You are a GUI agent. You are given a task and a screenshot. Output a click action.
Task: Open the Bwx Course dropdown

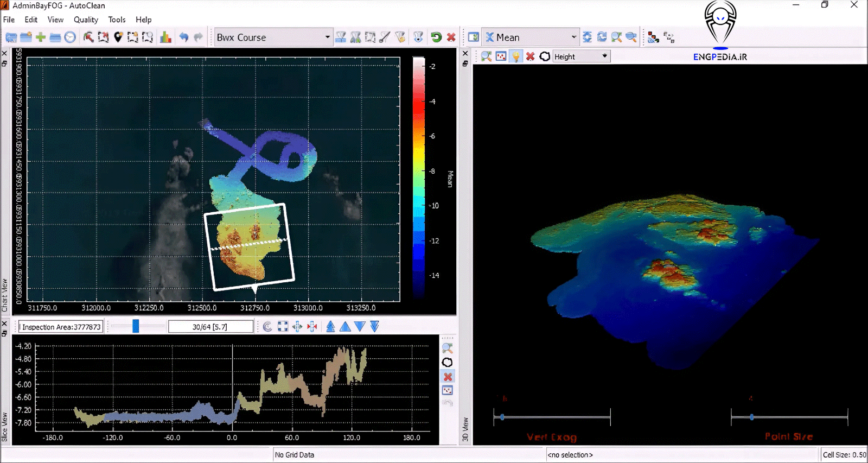[x=273, y=37]
